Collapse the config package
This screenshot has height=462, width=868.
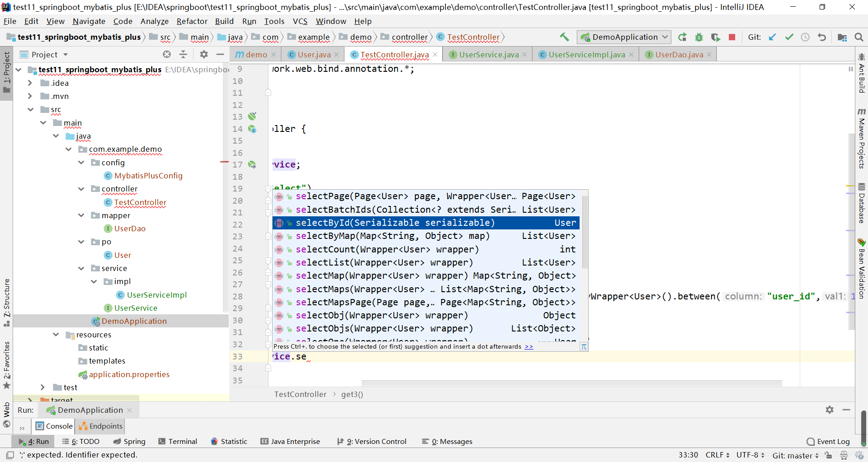coord(81,162)
